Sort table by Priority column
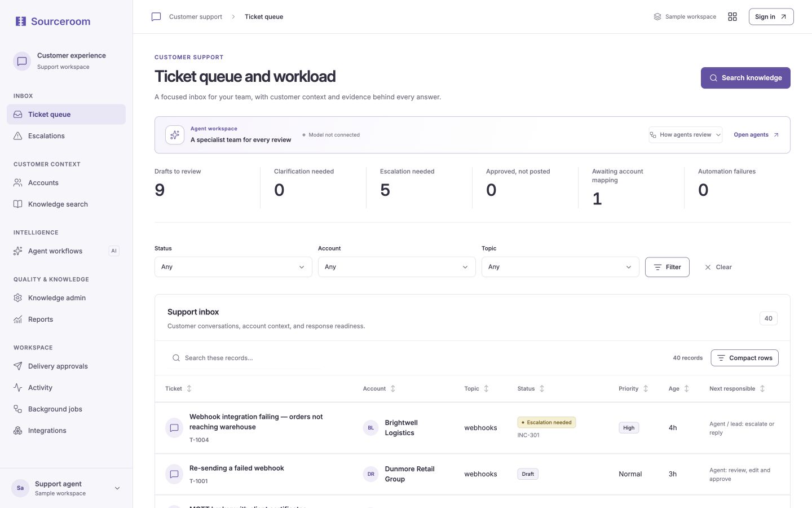 point(633,388)
